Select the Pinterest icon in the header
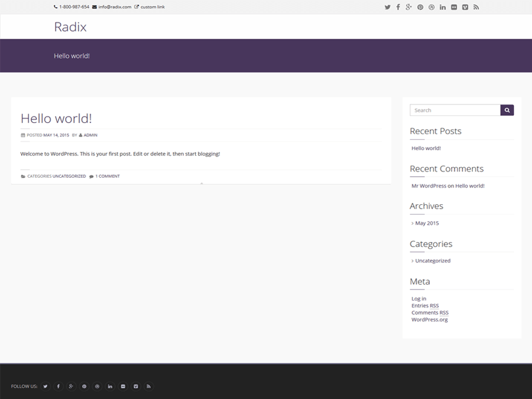Image resolution: width=532 pixels, height=399 pixels. point(420,7)
